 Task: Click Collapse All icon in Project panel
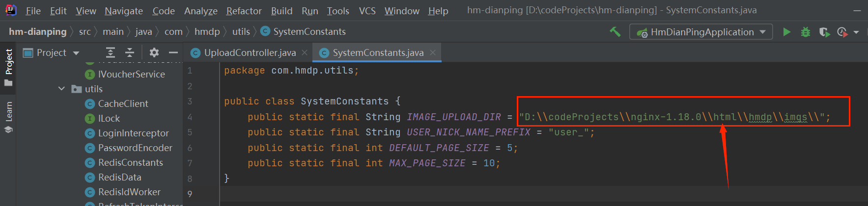[x=130, y=52]
